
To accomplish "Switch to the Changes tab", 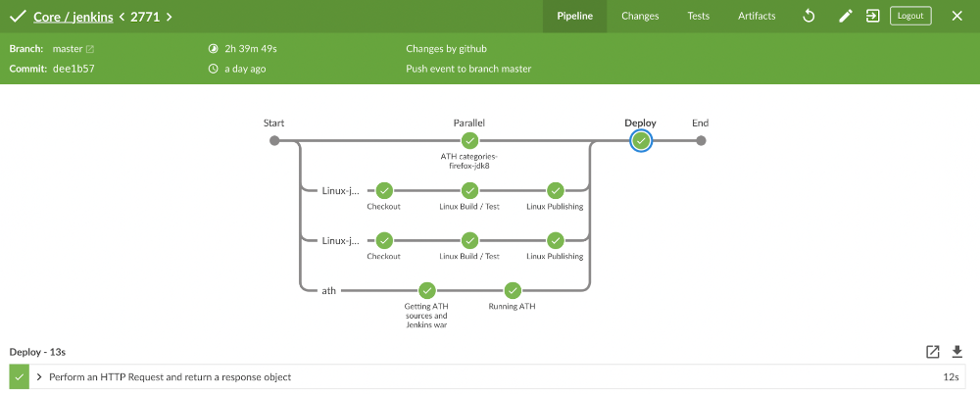I will (x=640, y=17).
